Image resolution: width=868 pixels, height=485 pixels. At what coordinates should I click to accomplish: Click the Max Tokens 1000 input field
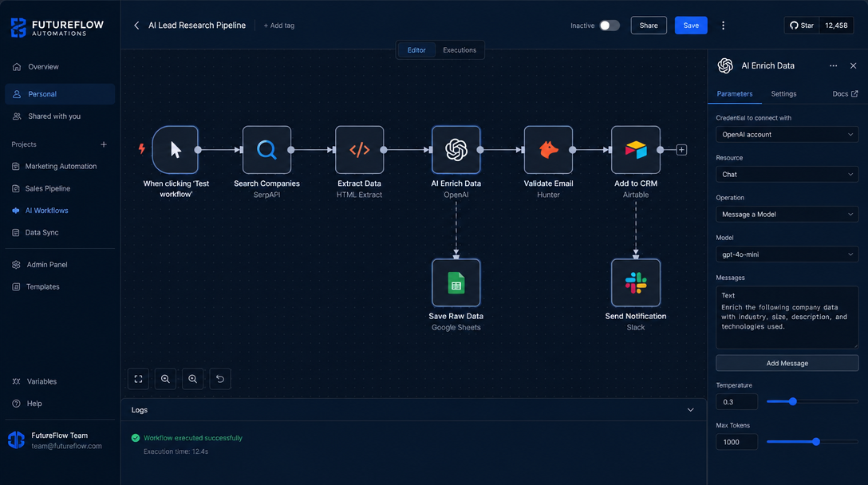(737, 442)
